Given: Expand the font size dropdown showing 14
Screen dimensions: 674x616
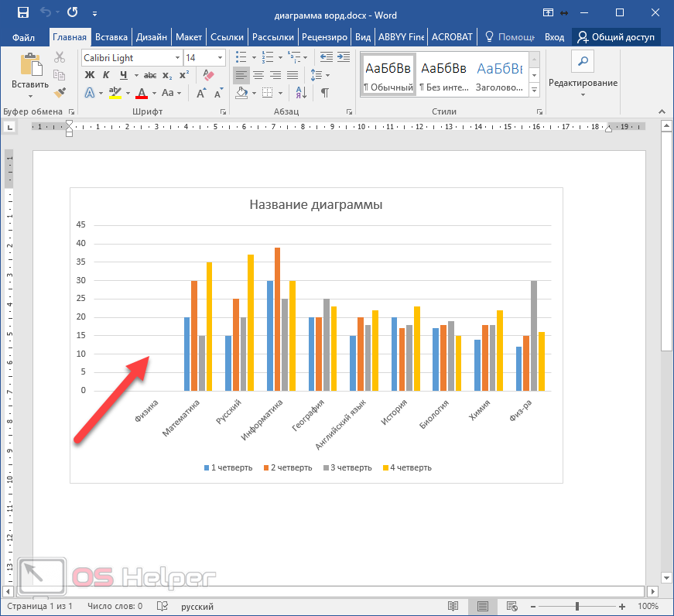Looking at the screenshot, I should click(220, 58).
